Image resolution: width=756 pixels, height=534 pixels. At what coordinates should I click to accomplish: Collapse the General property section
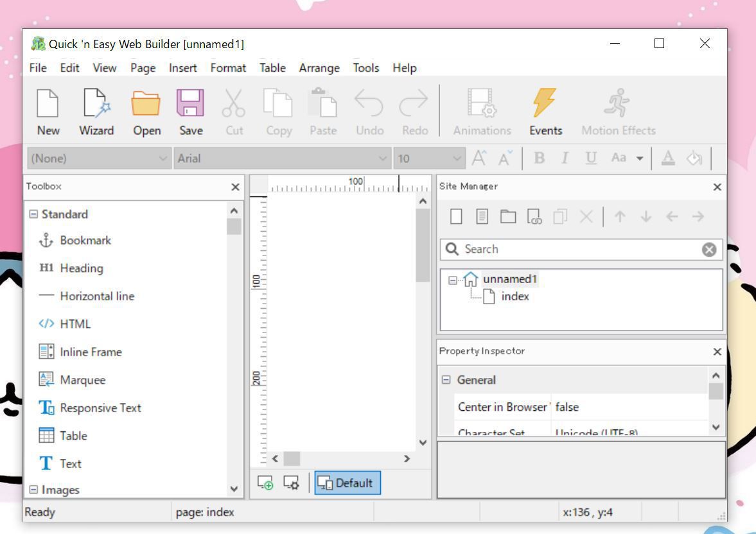[x=446, y=380]
